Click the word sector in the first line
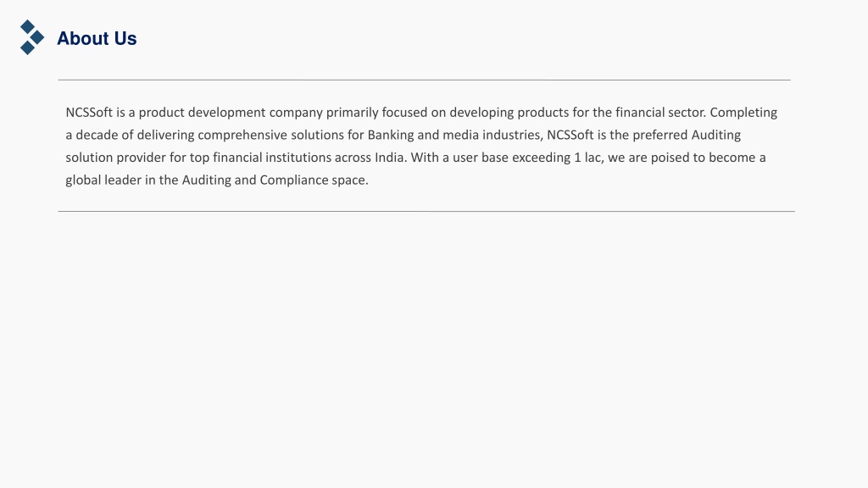 point(686,113)
